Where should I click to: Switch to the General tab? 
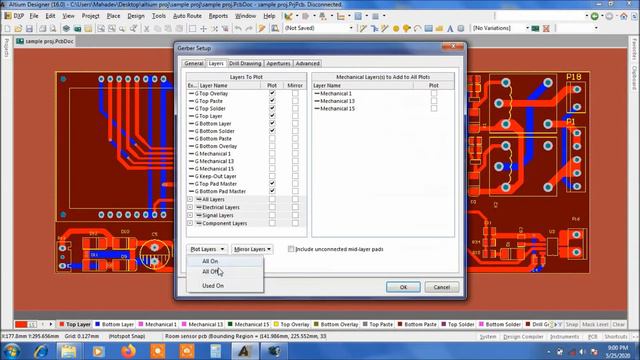point(193,64)
